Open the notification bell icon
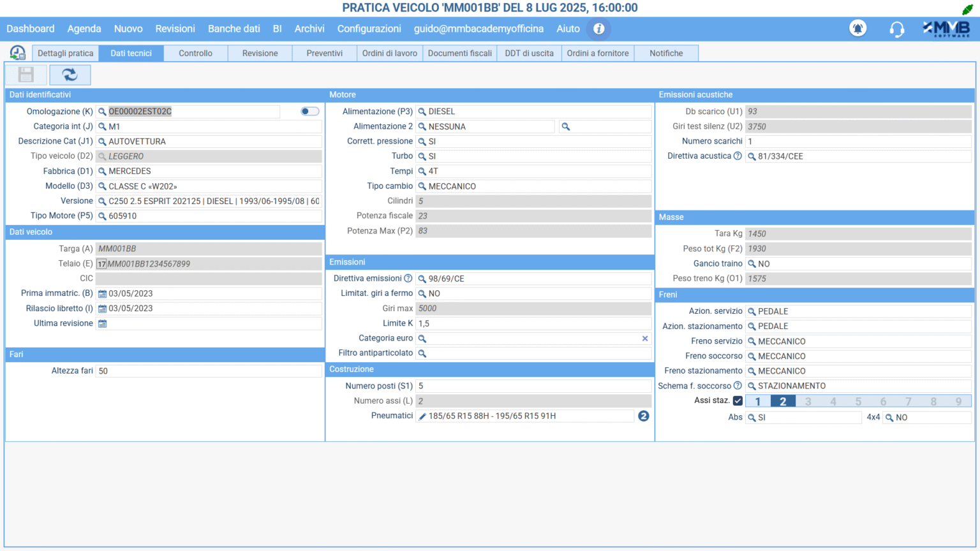980x551 pixels. [x=857, y=29]
